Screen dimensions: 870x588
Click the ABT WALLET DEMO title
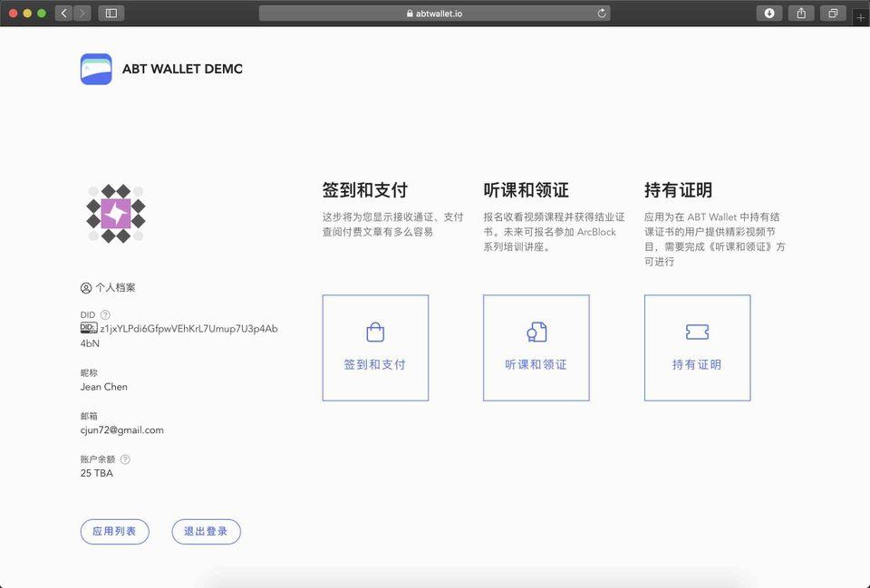pos(182,69)
